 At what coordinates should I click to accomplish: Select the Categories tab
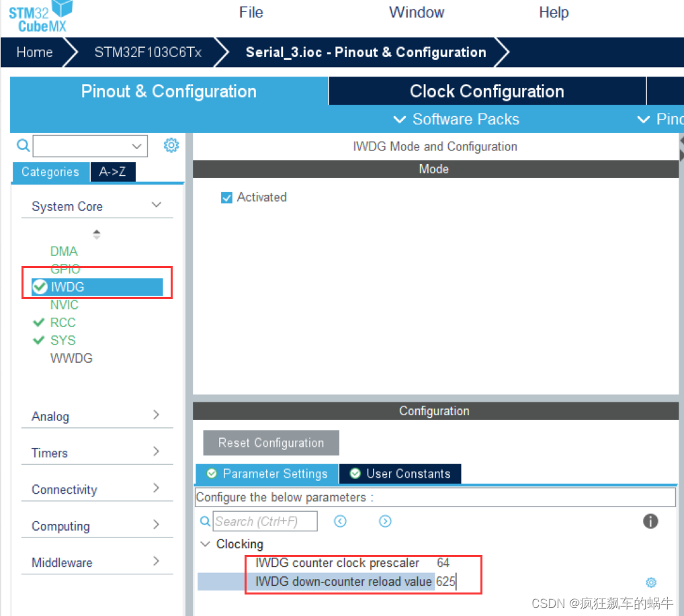tap(50, 172)
